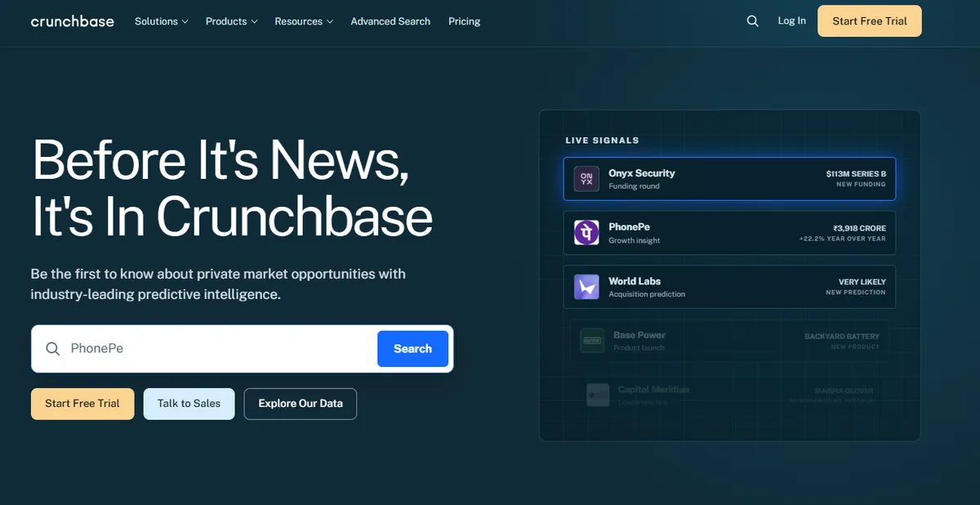Click the "BACKYARD BATTERY" text

pyautogui.click(x=842, y=337)
